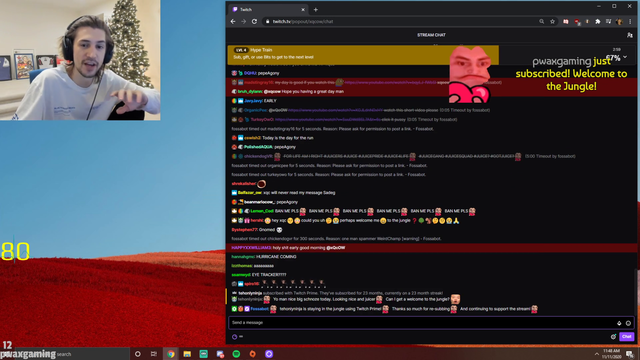Open the users in chat icon
The height and width of the screenshot is (360, 640).
click(x=630, y=35)
